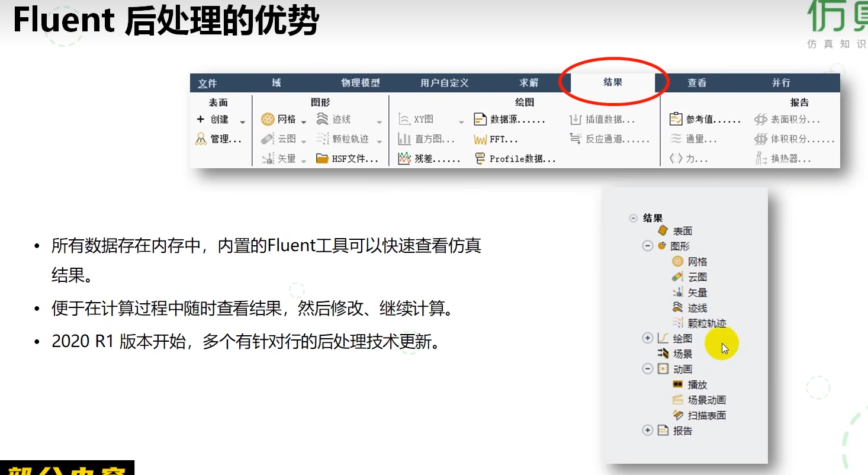
Task: Expand the 报告 tree node
Action: click(x=647, y=431)
